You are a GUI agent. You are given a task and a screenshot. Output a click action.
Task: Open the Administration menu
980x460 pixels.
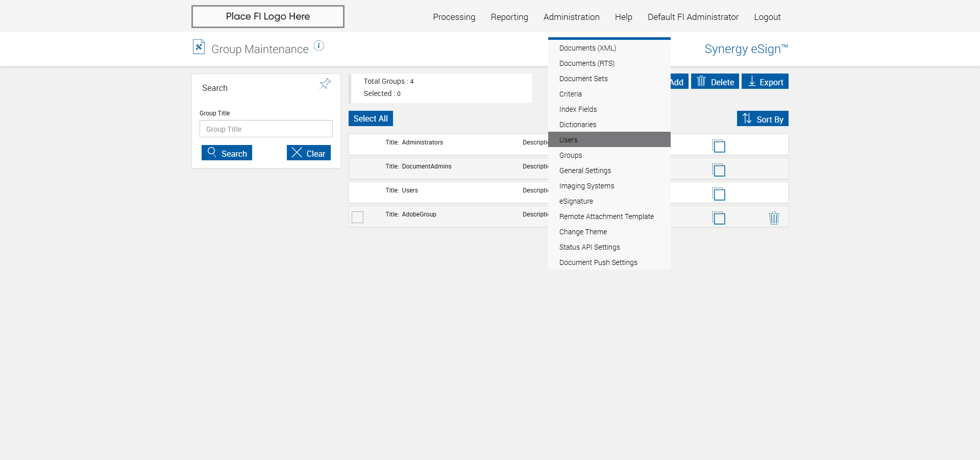point(571,17)
